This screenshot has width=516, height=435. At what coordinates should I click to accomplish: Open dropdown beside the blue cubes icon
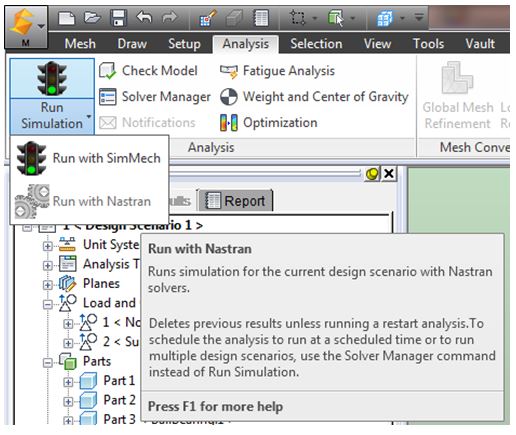coord(402,18)
